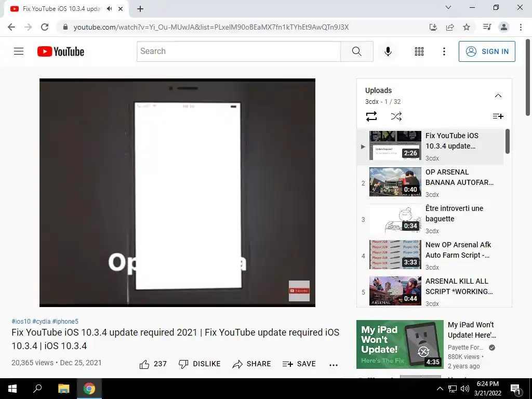Screen dimensions: 532x399
Task: Open File Explorer from taskbar
Action: coord(63,389)
